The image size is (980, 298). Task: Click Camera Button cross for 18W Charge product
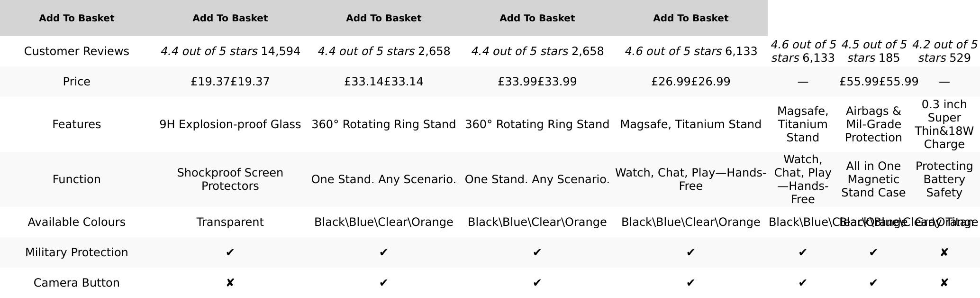[944, 283]
